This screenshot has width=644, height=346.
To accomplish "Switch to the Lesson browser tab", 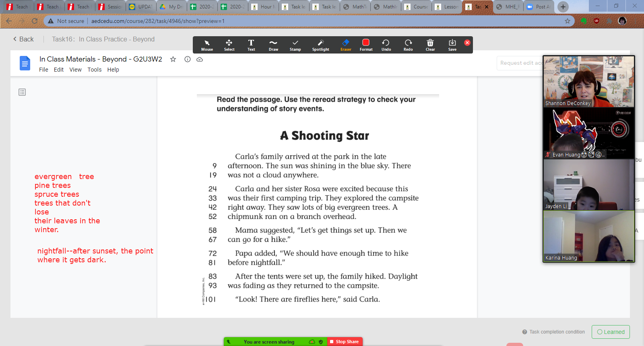I will pos(447,7).
